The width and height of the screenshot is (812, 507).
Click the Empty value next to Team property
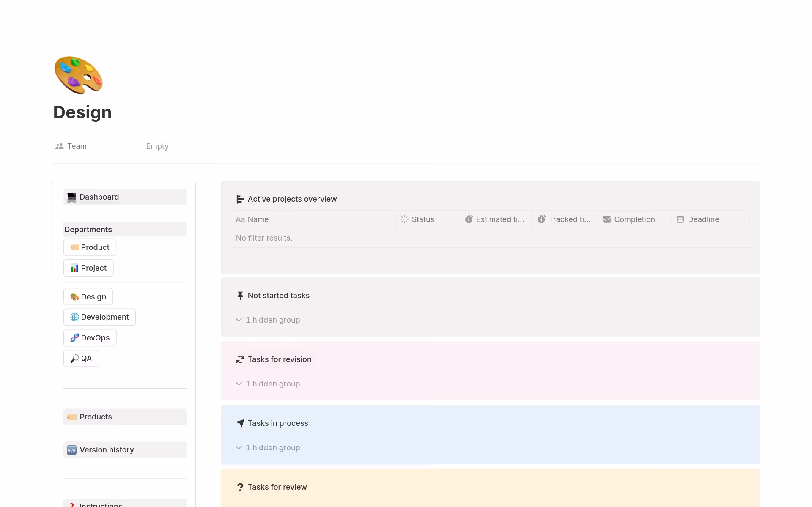tap(157, 146)
